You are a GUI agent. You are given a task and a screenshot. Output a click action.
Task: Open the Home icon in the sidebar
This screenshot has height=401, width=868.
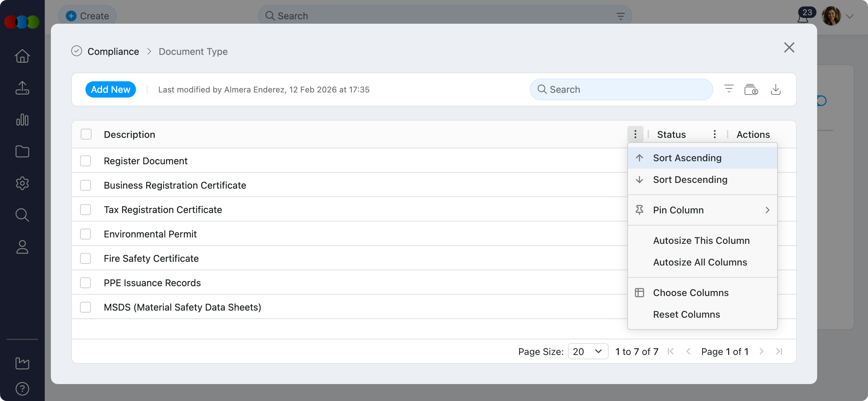(x=22, y=56)
